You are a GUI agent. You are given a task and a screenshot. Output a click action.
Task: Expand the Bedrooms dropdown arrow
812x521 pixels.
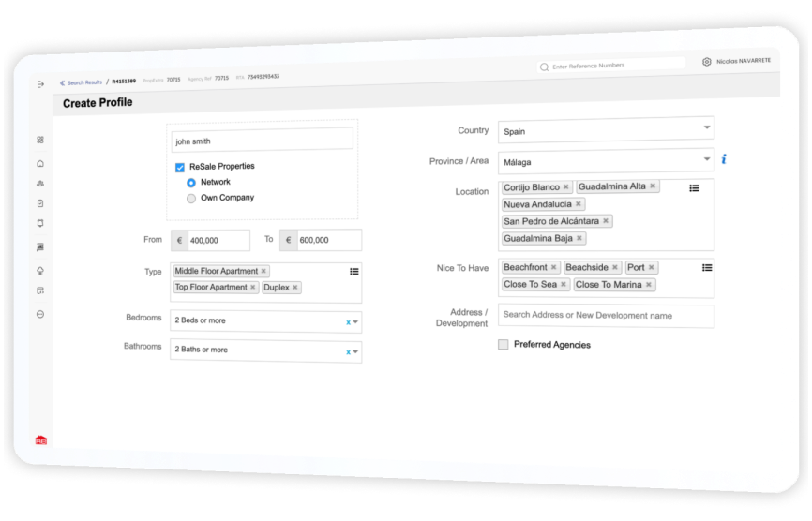click(x=355, y=321)
